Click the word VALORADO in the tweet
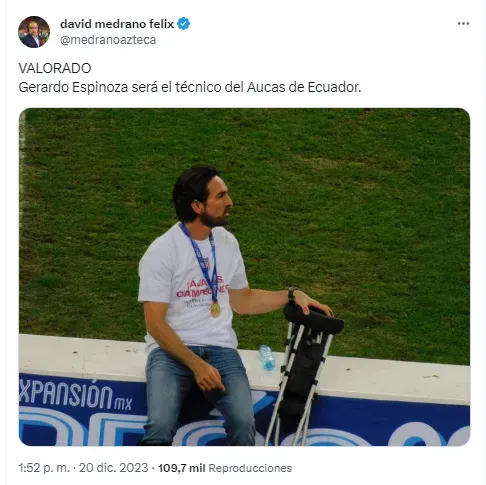The width and height of the screenshot is (486, 485). pos(55,68)
